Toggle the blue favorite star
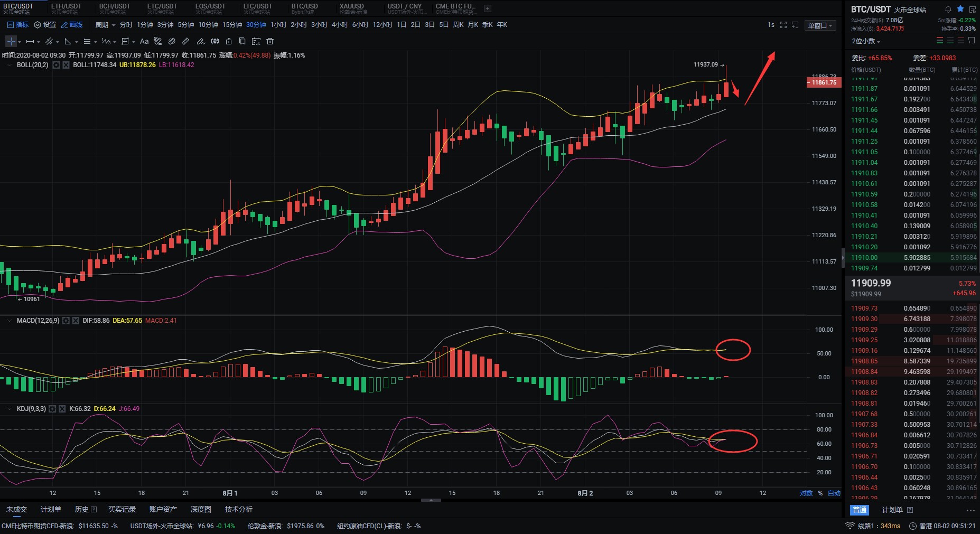Screen dimensions: 980x534 point(960,9)
